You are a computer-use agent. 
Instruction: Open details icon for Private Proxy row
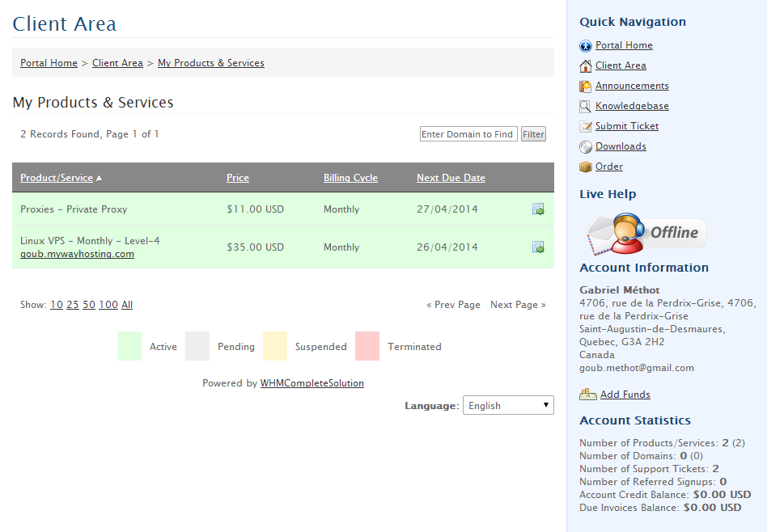click(x=538, y=209)
